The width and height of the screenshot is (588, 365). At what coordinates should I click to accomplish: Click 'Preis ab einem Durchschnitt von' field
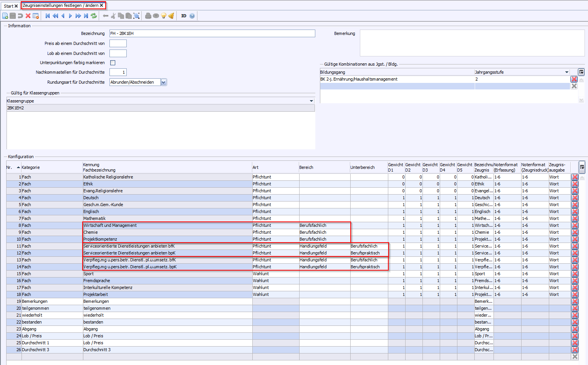118,43
